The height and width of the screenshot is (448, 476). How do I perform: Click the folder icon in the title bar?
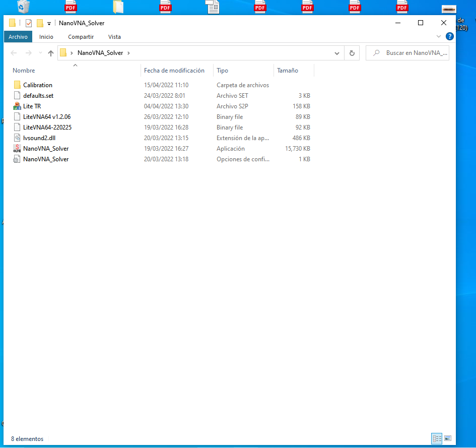(12, 23)
